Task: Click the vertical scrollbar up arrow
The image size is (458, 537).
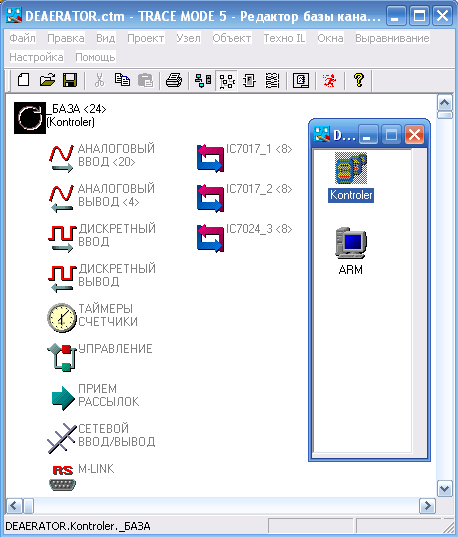Action: point(445,103)
